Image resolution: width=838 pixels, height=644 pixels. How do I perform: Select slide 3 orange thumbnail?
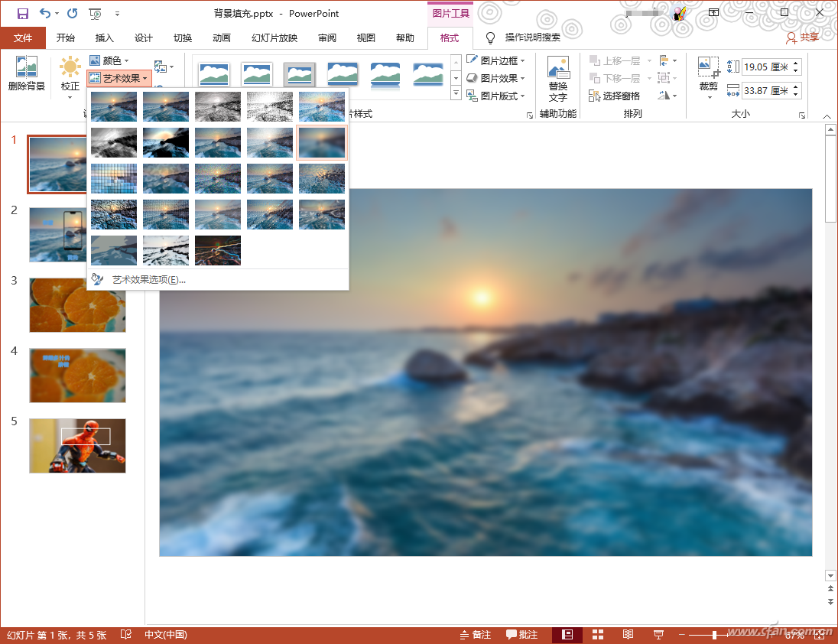tap(77, 304)
